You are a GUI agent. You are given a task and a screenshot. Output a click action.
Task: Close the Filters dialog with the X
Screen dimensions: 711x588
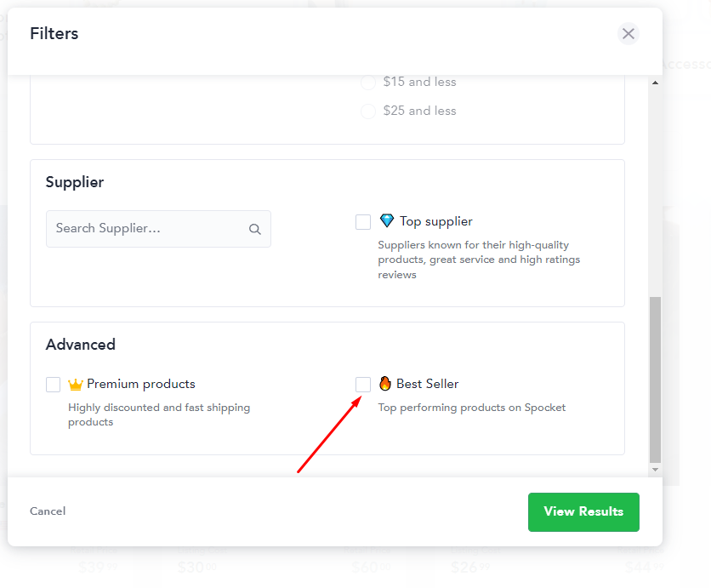(x=629, y=34)
